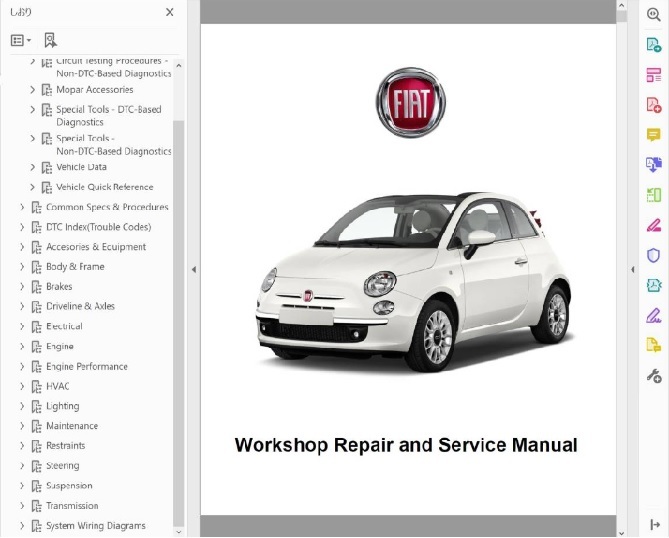This screenshot has height=538, width=669.
Task: Open the HVAC bookmark
Action: 58,386
